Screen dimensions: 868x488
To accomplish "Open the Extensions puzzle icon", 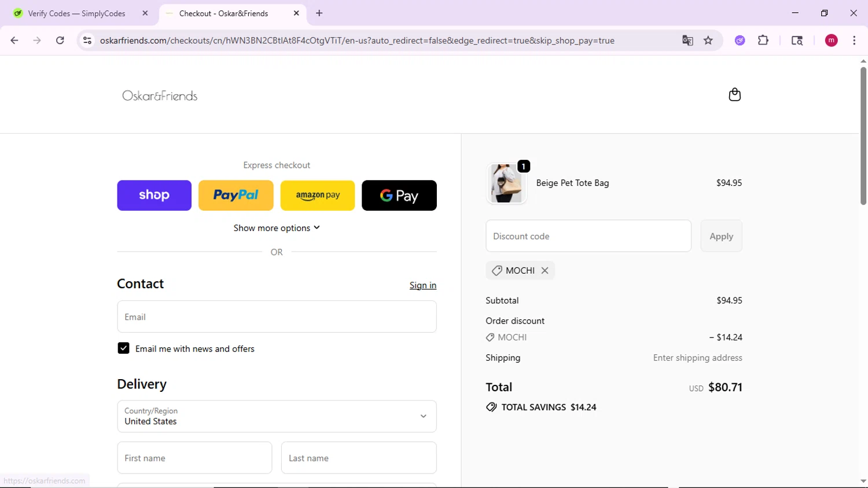I will (x=763, y=41).
